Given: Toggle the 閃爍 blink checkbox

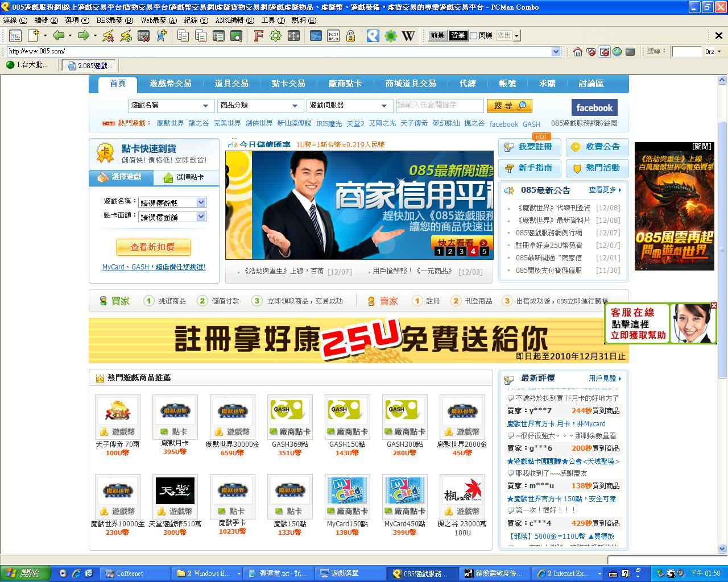Looking at the screenshot, I should tap(474, 36).
